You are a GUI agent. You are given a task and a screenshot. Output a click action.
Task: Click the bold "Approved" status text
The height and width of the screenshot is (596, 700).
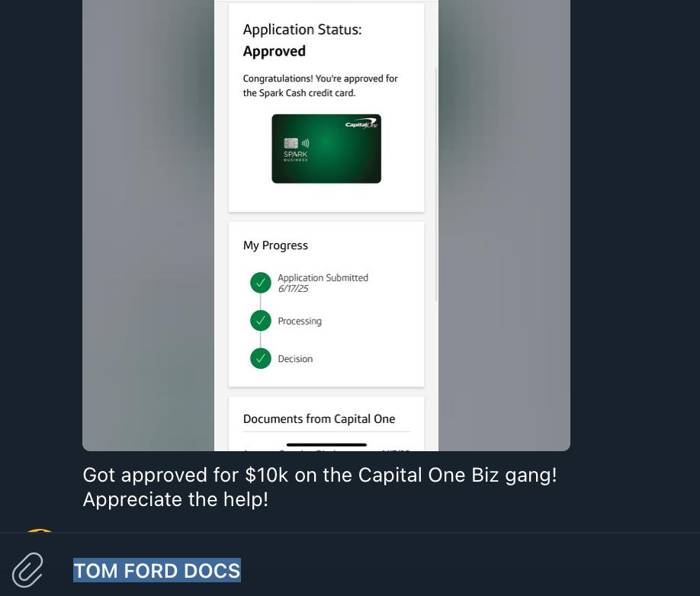(x=275, y=51)
